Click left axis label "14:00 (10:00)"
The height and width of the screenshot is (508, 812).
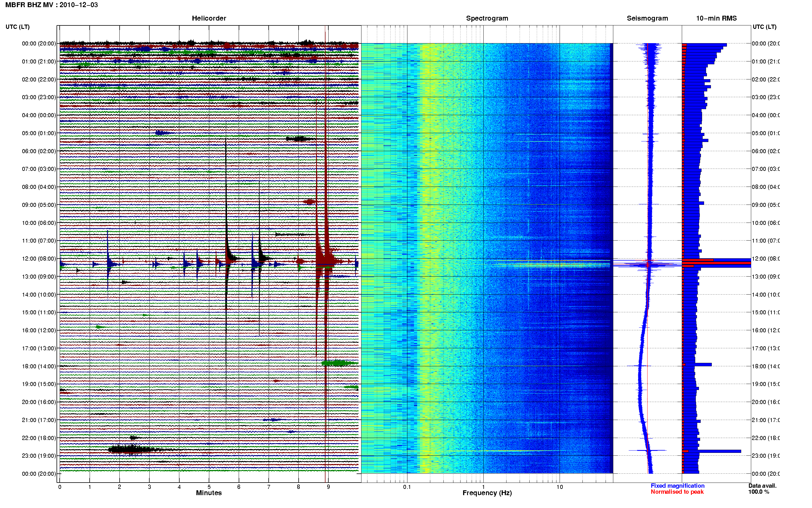(x=39, y=295)
